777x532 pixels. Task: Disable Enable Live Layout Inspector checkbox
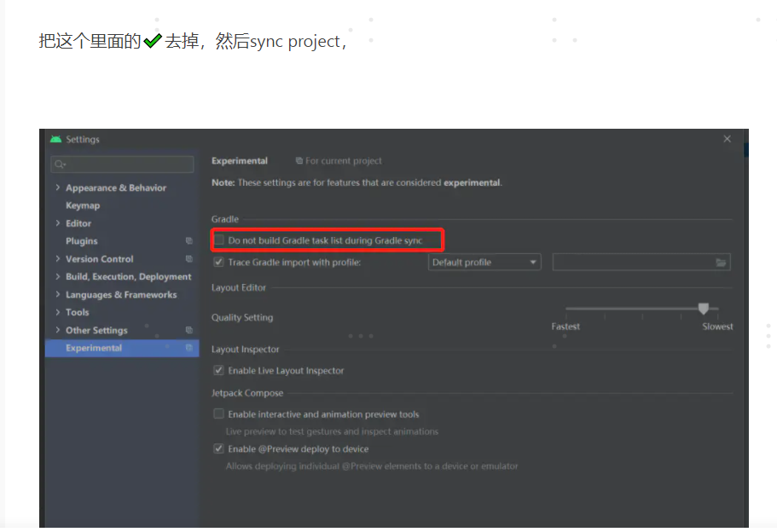coord(218,370)
